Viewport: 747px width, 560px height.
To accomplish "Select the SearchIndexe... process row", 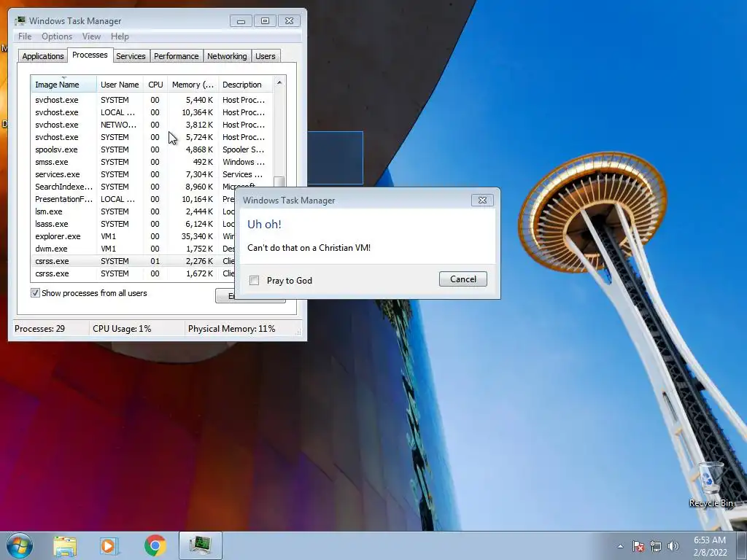I will (152, 187).
